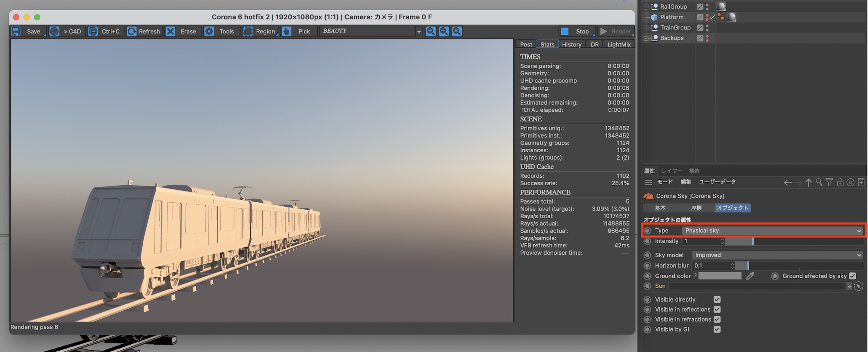
Task: Click the Ground color swatch
Action: tap(720, 276)
